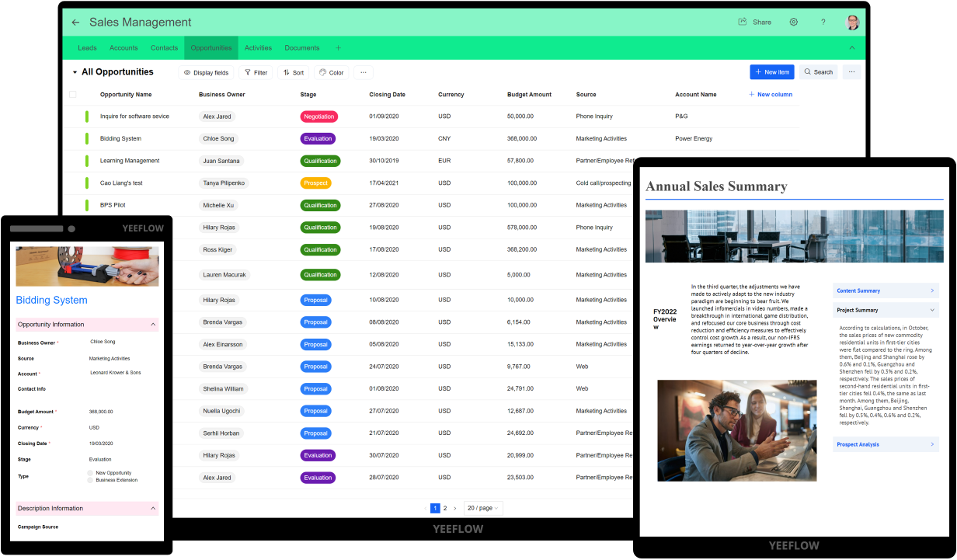
Task: Click the New item button
Action: click(x=771, y=72)
